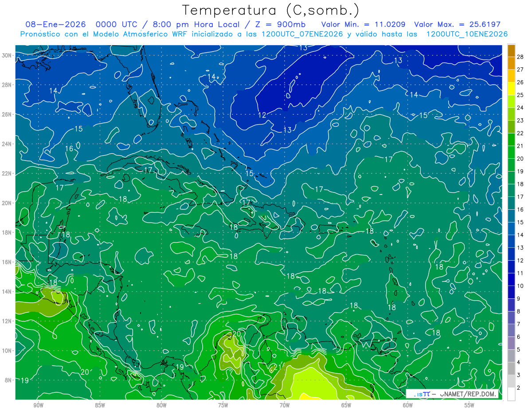Click the 26N latitude axis label
This screenshot has height=411, width=532.
[7, 114]
